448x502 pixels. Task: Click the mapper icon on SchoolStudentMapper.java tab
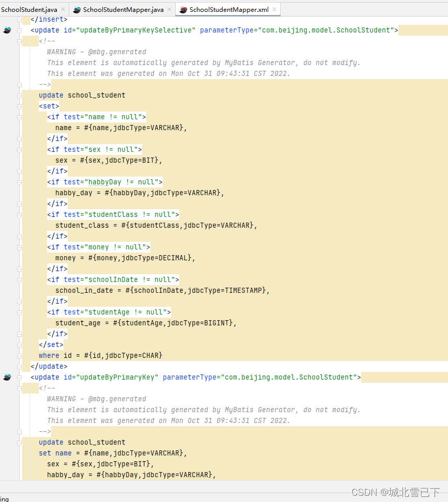pyautogui.click(x=76, y=9)
